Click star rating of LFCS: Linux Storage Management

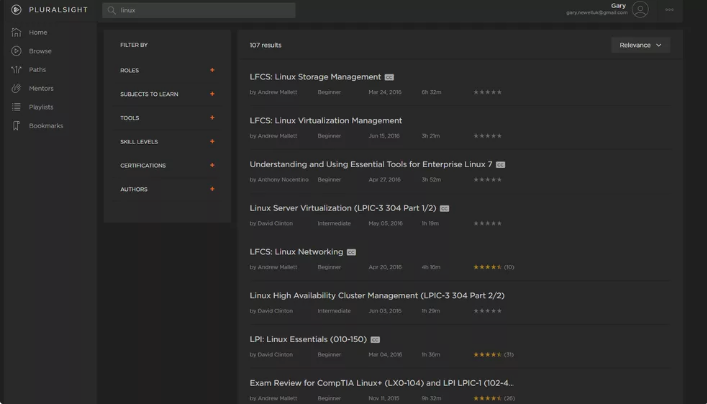pos(487,92)
